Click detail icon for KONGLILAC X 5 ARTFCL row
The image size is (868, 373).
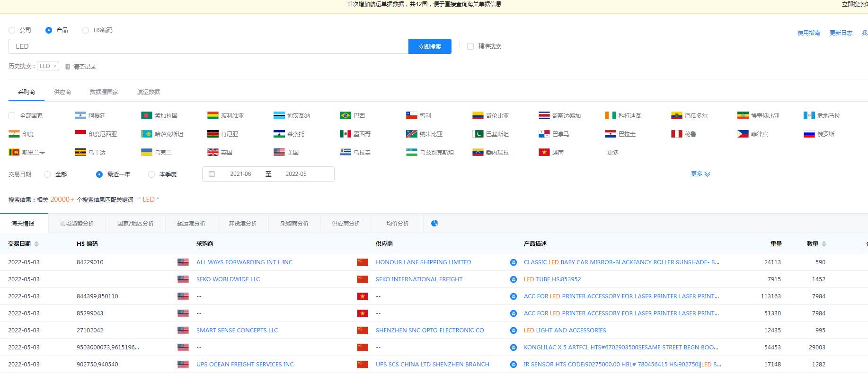tap(514, 347)
